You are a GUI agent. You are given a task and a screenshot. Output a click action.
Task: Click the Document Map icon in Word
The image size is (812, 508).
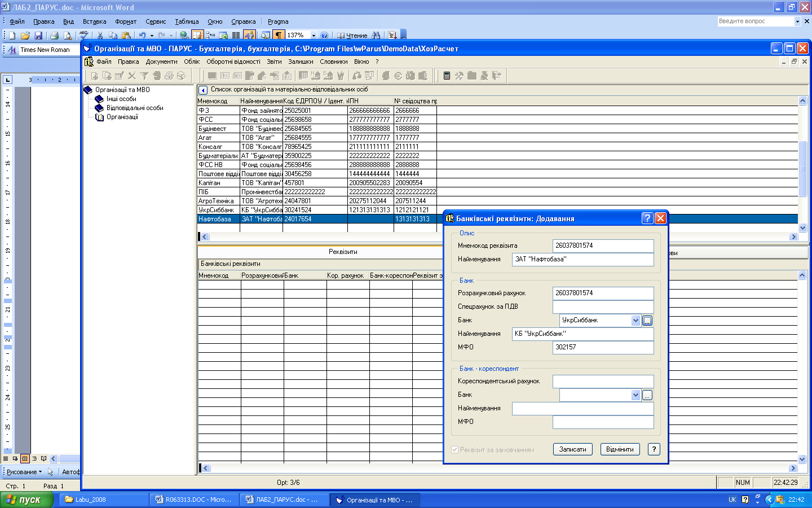click(265, 35)
